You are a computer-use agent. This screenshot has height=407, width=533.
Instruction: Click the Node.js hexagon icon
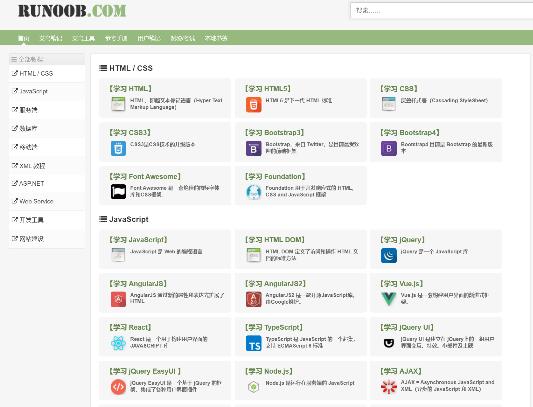pyautogui.click(x=254, y=387)
